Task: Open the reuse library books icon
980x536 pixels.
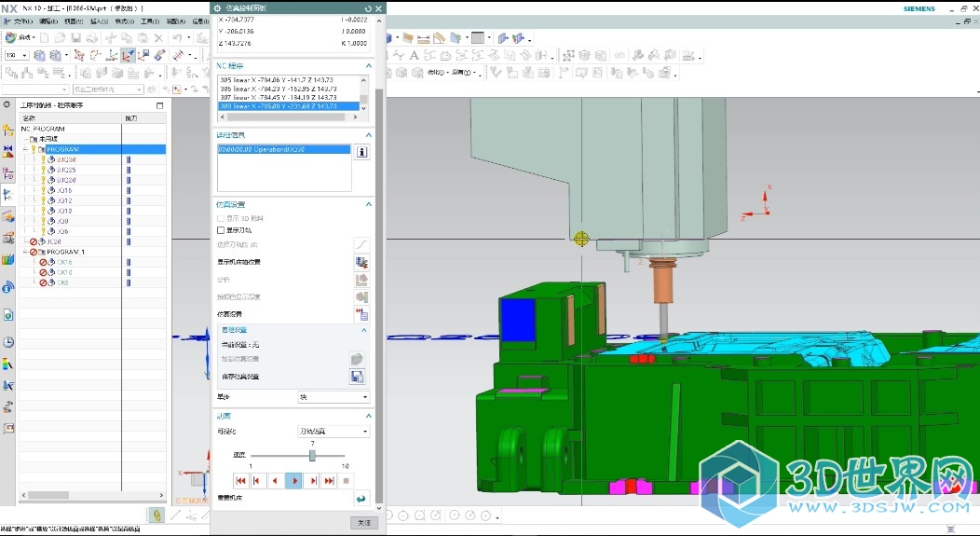Action: [x=7, y=259]
